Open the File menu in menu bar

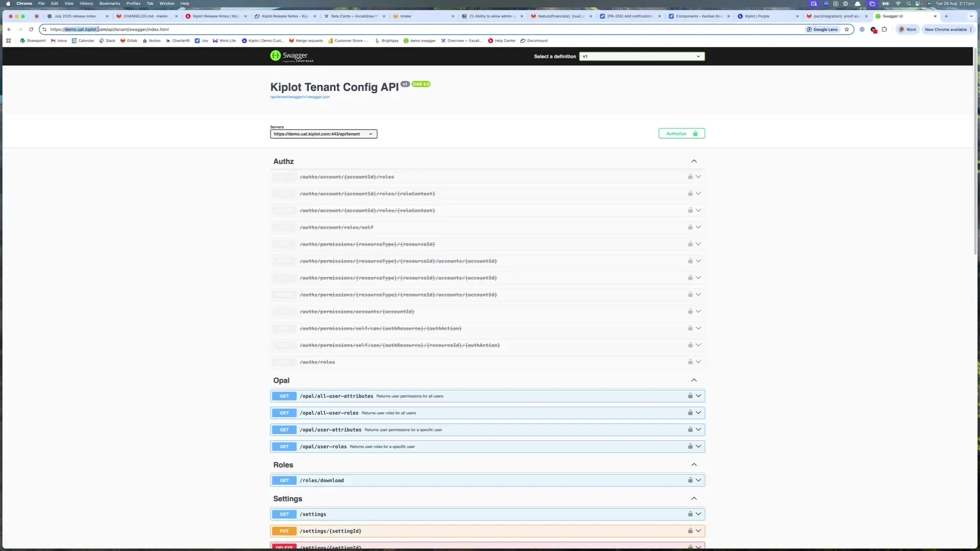(41, 4)
